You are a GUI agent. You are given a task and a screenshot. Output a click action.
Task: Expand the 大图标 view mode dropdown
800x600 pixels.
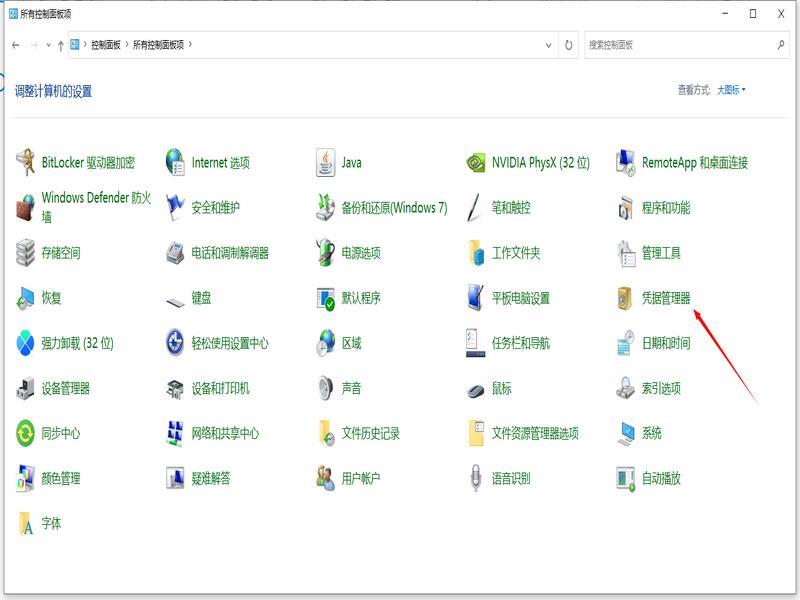pyautogui.click(x=731, y=90)
